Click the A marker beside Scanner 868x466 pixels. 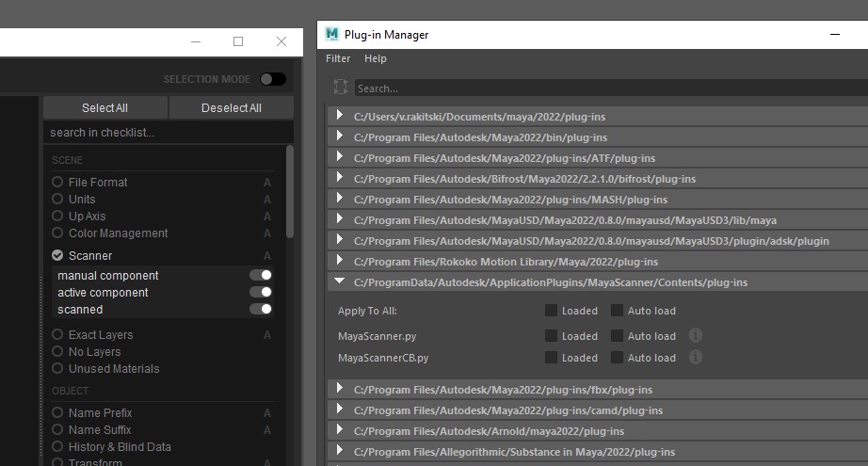267,256
